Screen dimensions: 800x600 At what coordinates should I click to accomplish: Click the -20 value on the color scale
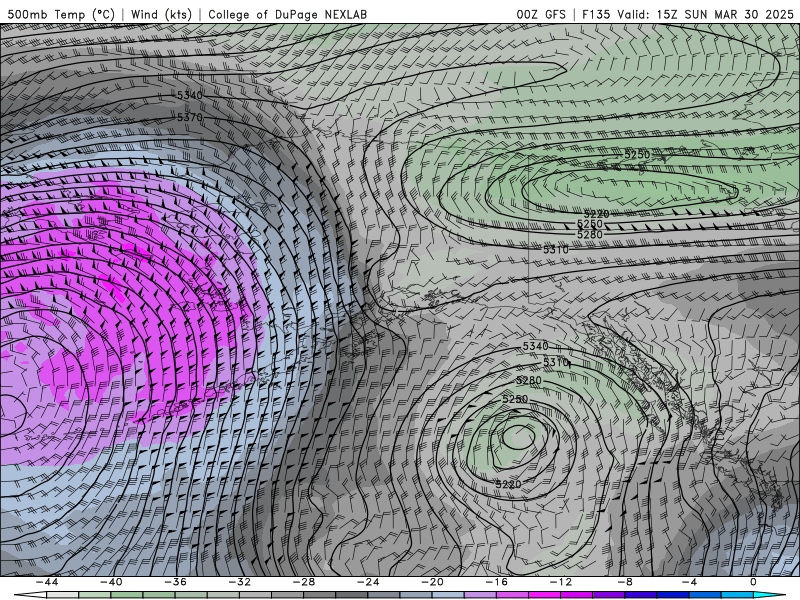click(433, 582)
